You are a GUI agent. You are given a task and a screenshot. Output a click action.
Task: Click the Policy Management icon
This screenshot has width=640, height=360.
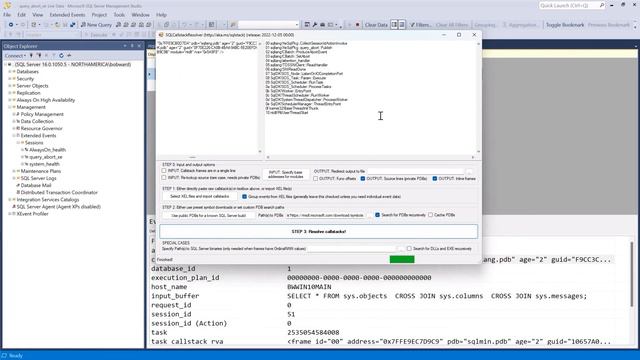[18, 114]
